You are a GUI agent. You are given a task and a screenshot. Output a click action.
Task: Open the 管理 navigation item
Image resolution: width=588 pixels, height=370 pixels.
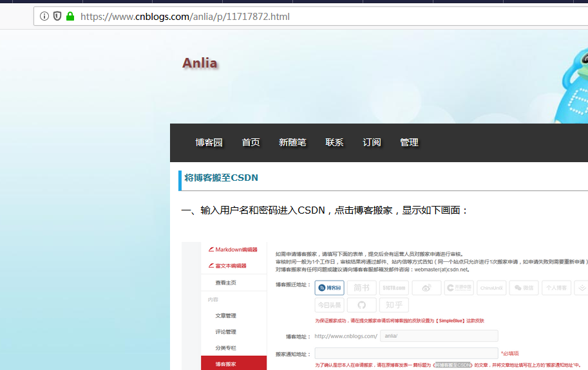(x=409, y=142)
